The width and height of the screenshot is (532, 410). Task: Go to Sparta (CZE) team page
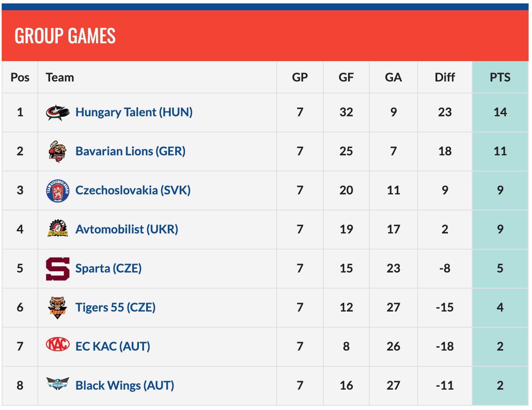click(x=108, y=269)
